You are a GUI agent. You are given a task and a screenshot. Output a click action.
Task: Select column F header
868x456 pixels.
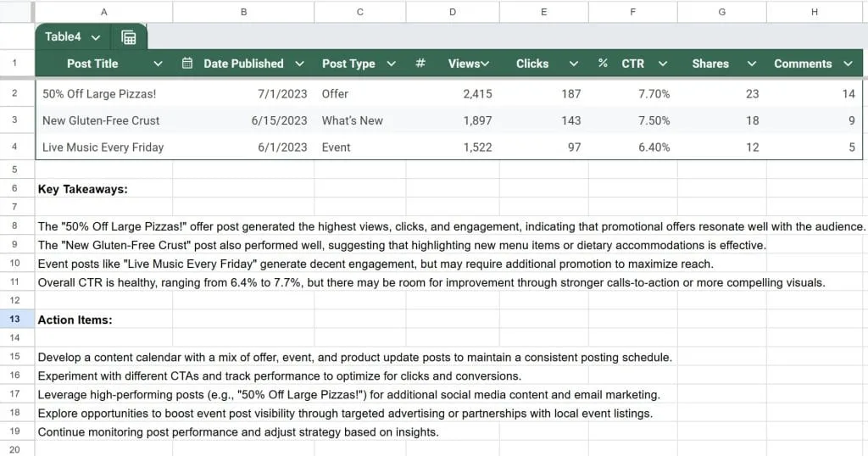coord(632,12)
